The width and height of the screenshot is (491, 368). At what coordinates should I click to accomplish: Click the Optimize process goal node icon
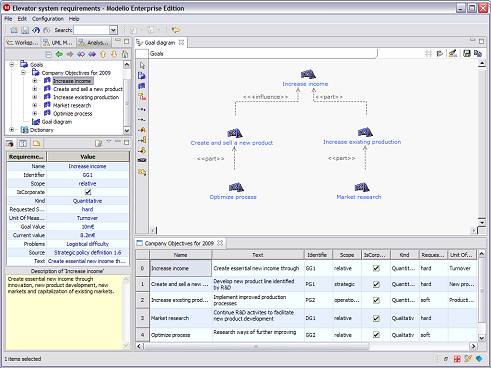[x=236, y=187]
